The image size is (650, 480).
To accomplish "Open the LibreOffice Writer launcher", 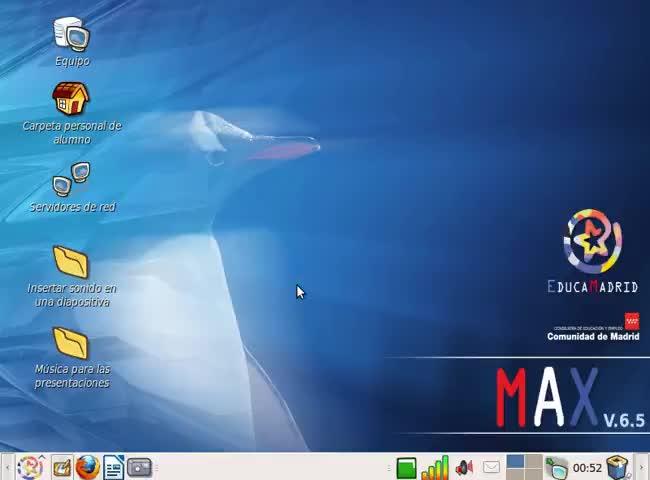I will (x=114, y=467).
